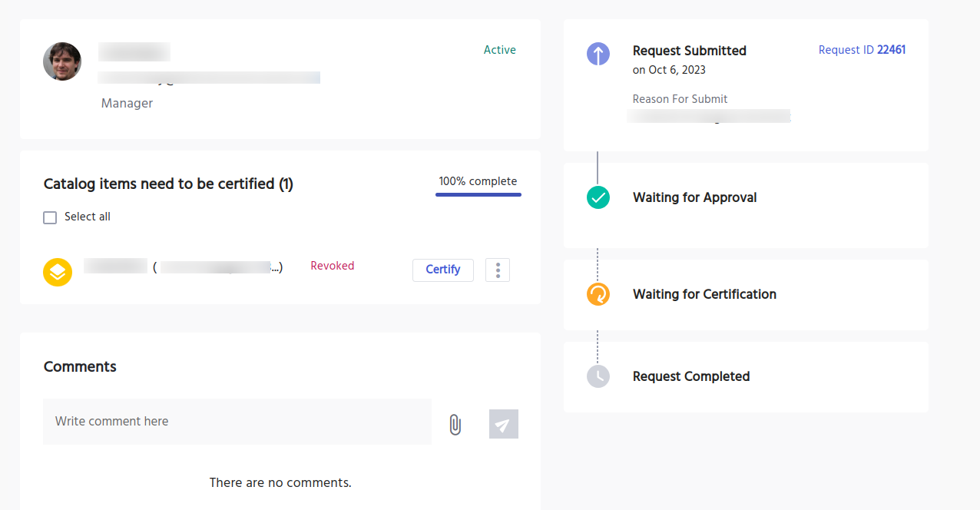Click the Request Submitted step title
Image resolution: width=980 pixels, height=510 pixels.
(x=690, y=51)
